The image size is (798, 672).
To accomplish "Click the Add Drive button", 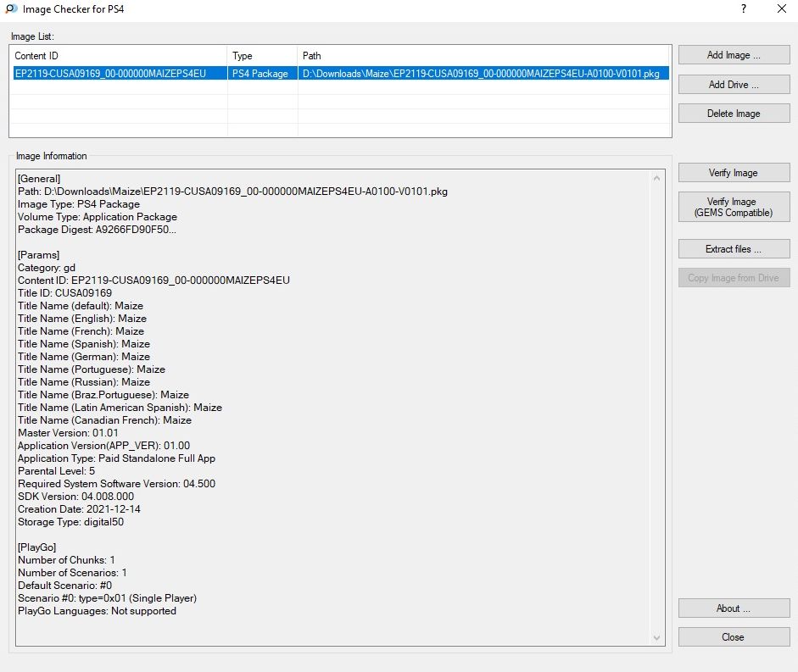I will click(x=734, y=85).
